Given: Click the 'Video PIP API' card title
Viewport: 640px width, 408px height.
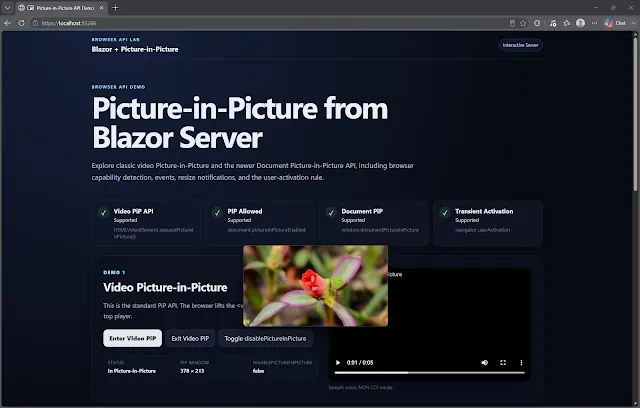Looking at the screenshot, I should point(133,211).
